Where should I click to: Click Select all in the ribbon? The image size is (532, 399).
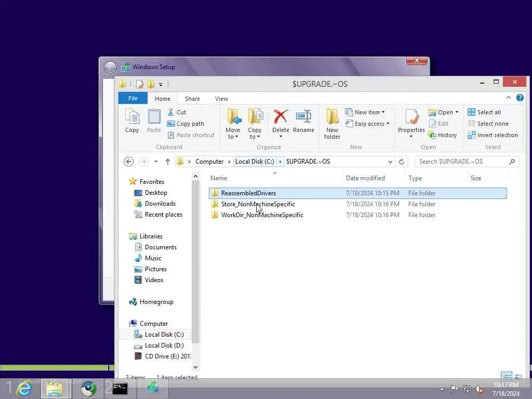(x=484, y=112)
